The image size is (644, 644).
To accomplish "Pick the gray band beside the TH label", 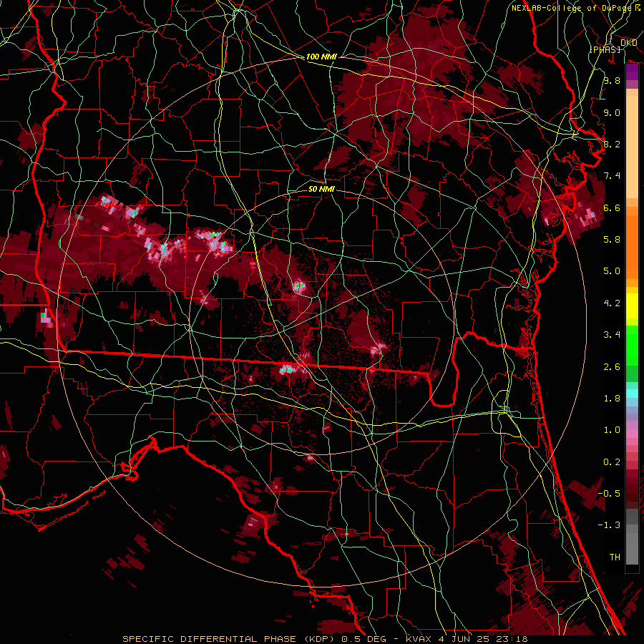I will pos(632,548).
